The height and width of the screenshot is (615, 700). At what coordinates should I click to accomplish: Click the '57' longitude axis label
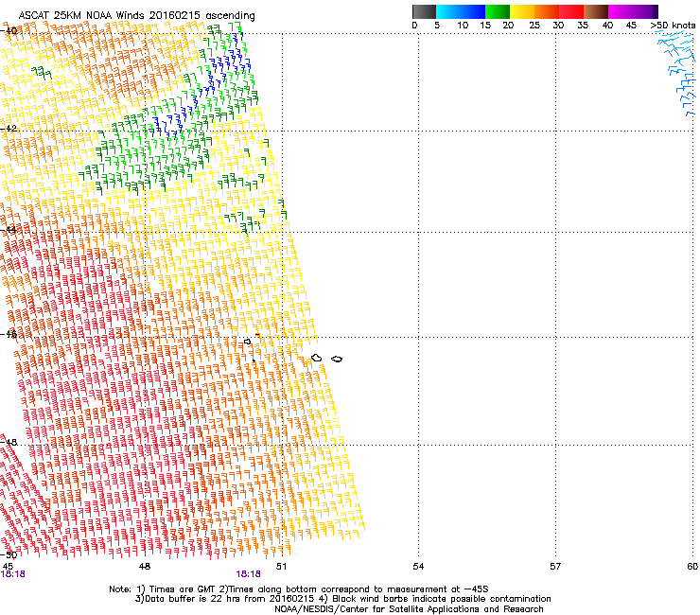555,567
